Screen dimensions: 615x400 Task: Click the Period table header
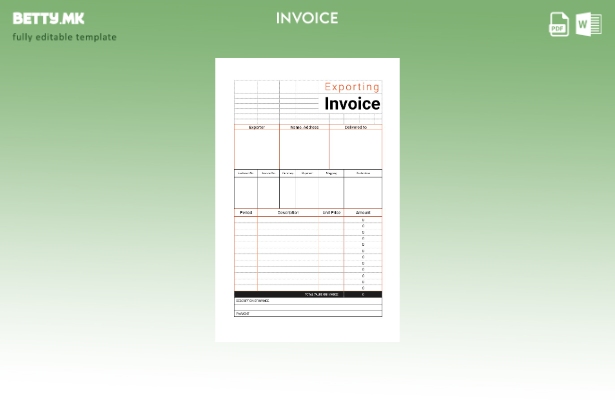[x=246, y=213]
